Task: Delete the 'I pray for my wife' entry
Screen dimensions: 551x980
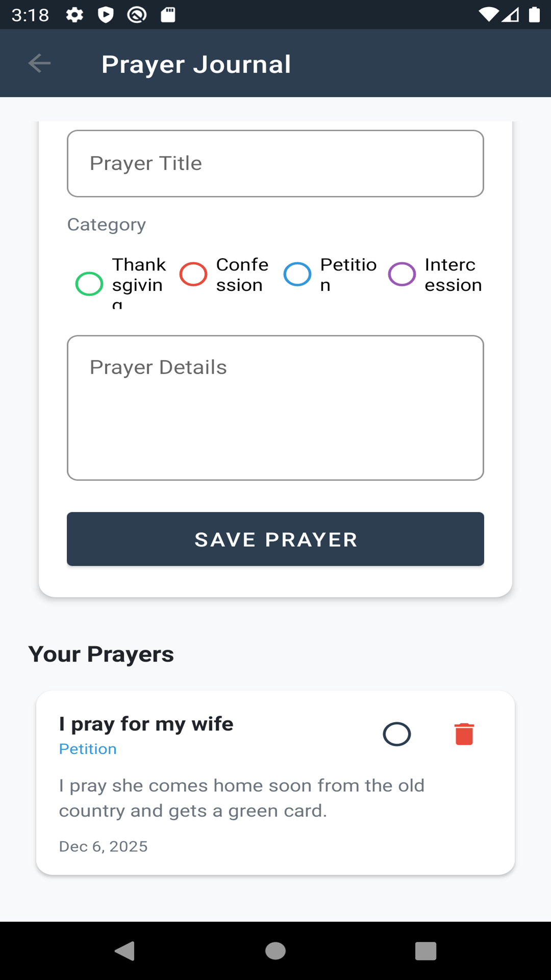Action: pos(464,734)
